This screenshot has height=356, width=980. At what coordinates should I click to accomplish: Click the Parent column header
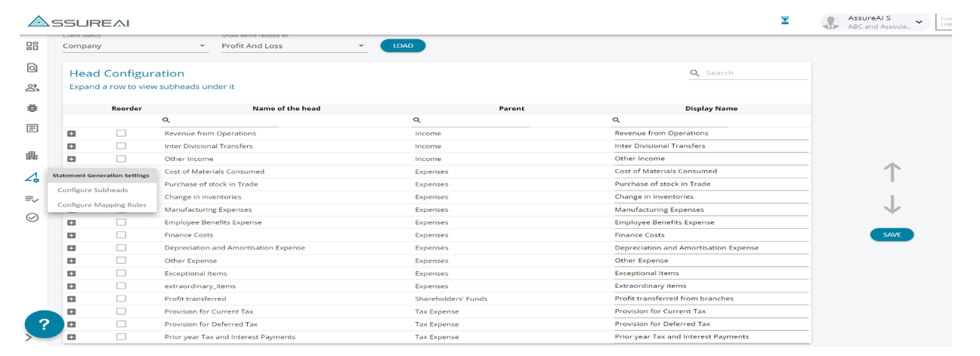click(512, 108)
